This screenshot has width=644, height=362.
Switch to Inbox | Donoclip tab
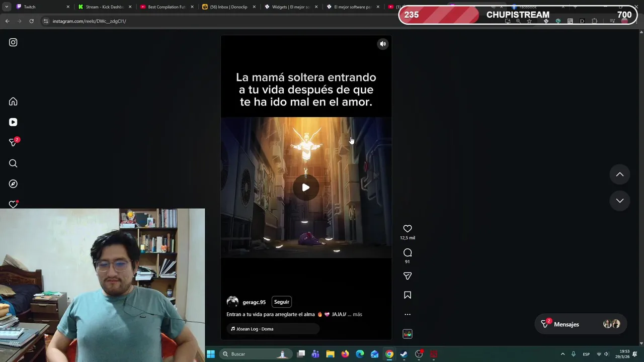[x=229, y=7]
